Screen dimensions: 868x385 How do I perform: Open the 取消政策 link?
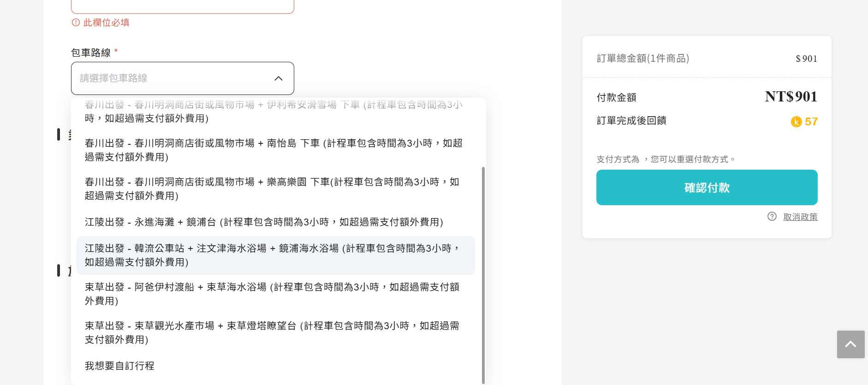coord(800,217)
